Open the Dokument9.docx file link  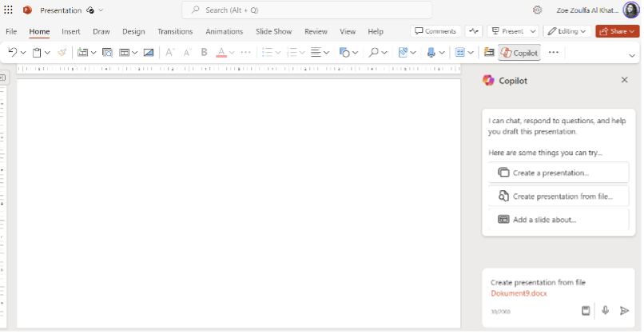click(x=519, y=293)
